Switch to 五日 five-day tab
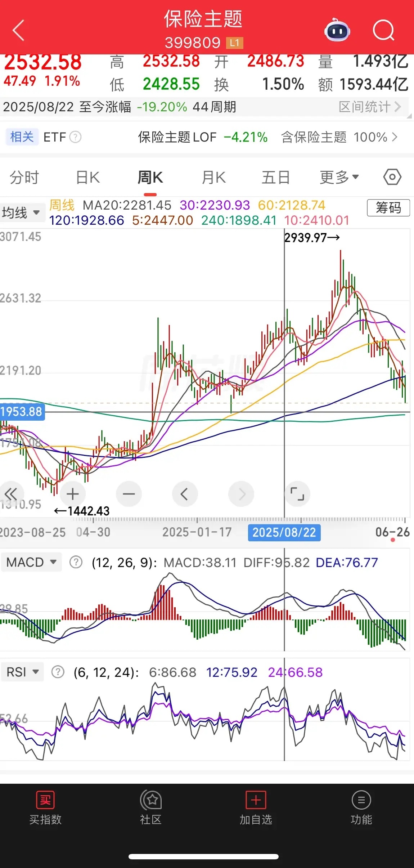Image resolution: width=414 pixels, height=868 pixels. click(276, 178)
